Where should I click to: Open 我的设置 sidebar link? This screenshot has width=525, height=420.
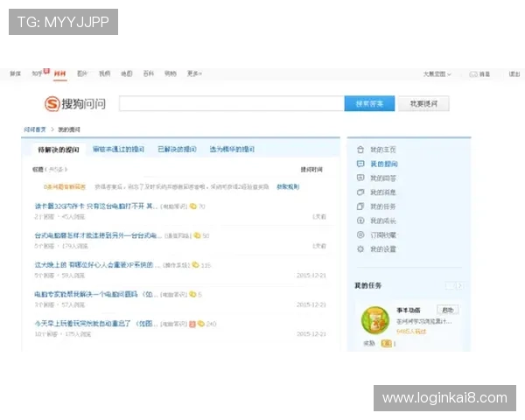click(x=382, y=249)
